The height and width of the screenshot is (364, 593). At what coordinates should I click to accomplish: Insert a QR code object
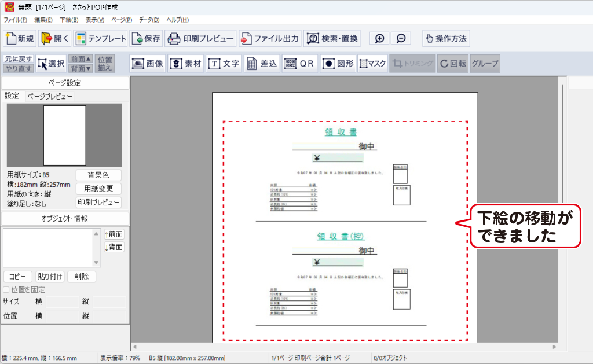pyautogui.click(x=299, y=64)
